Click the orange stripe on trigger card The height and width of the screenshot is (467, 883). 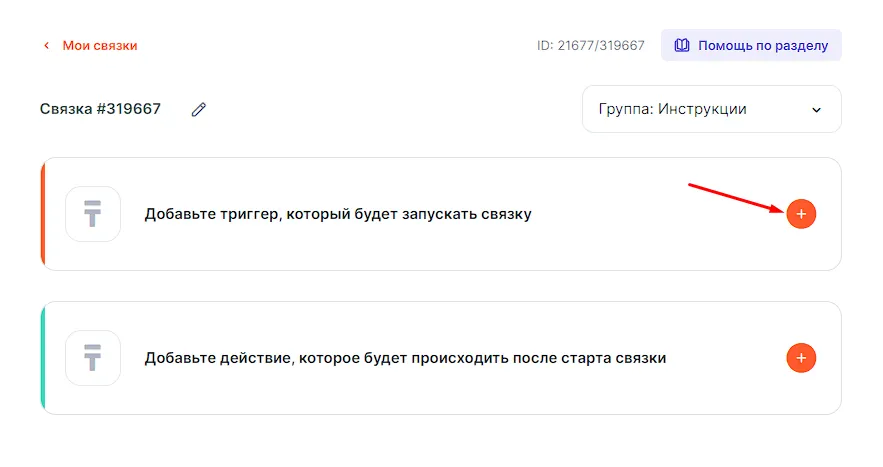pyautogui.click(x=43, y=214)
